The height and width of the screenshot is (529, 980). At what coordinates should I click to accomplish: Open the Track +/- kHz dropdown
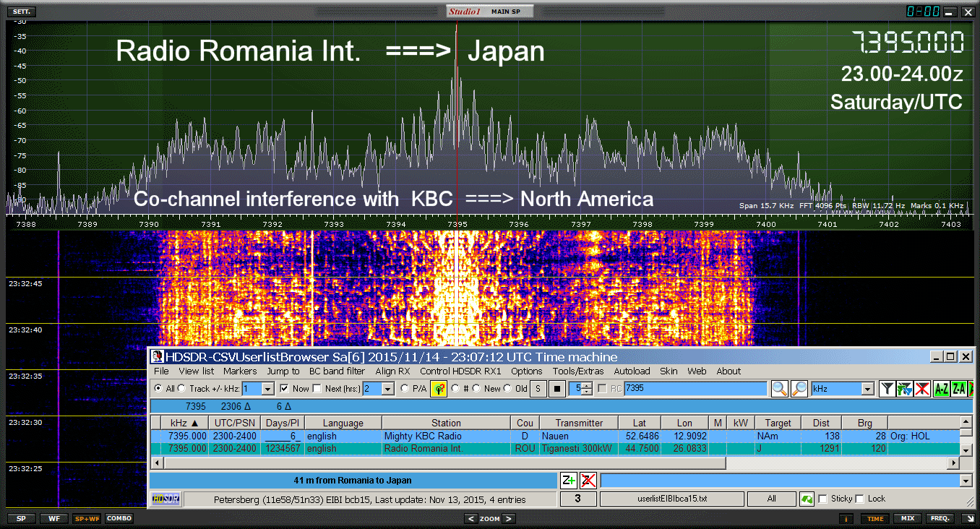[267, 389]
